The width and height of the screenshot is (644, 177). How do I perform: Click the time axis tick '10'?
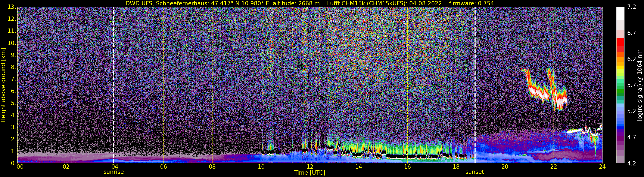pyautogui.click(x=261, y=167)
